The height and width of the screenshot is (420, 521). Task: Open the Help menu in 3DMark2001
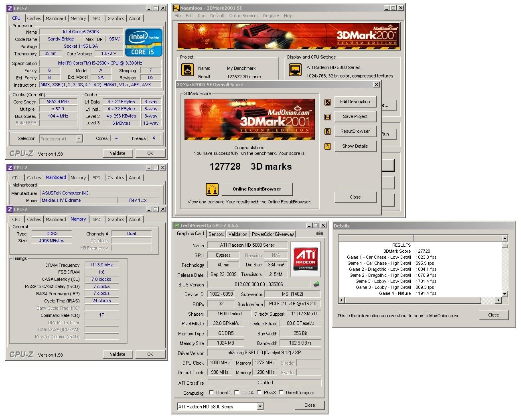tap(288, 16)
